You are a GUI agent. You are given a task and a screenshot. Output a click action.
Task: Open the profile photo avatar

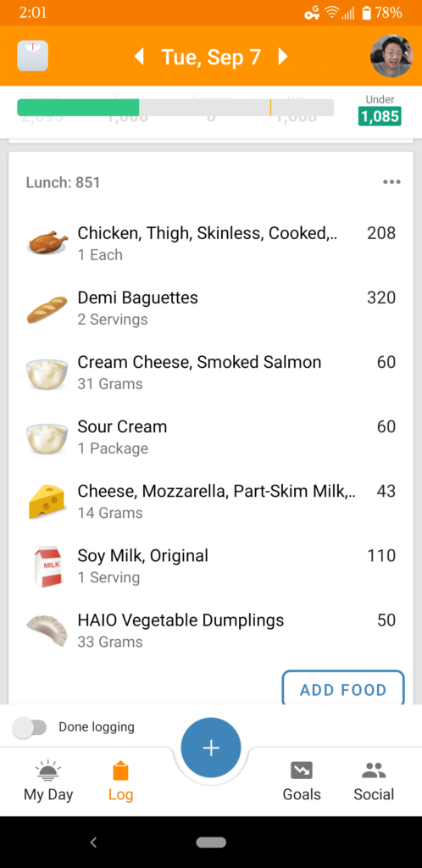click(391, 56)
